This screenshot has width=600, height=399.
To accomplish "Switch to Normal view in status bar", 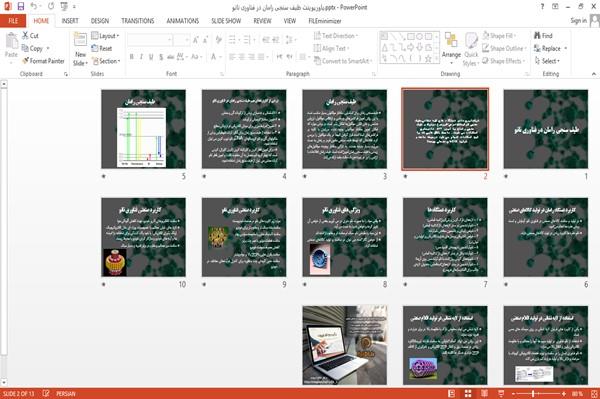I will 452,394.
